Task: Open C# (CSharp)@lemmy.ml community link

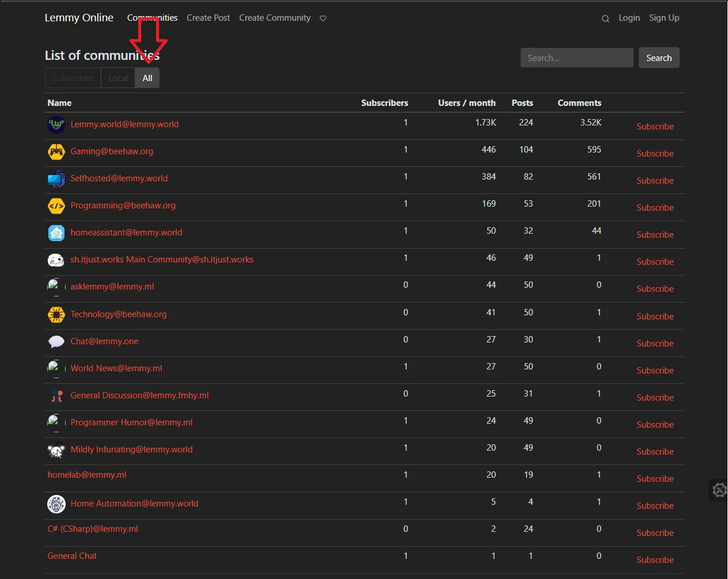Action: (x=93, y=529)
